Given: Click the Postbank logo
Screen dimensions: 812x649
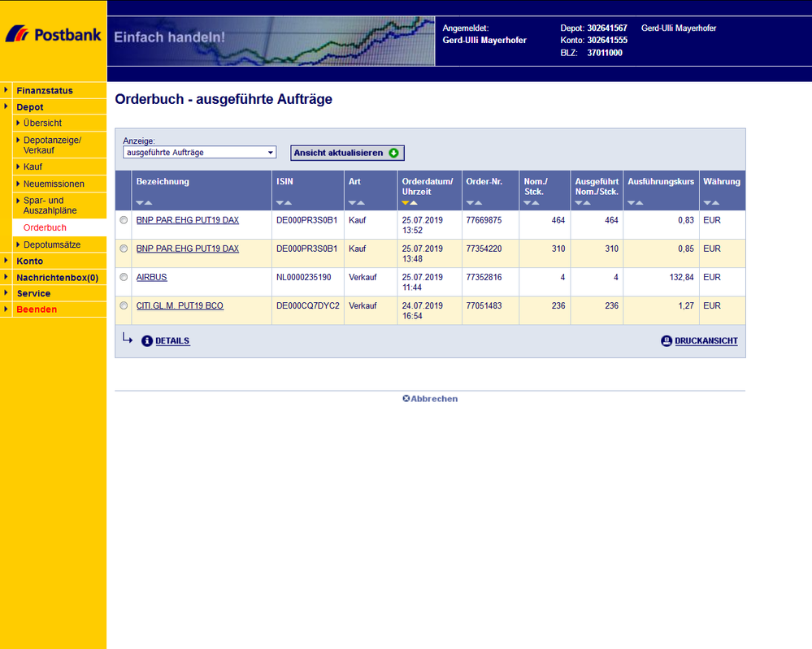Looking at the screenshot, I should [x=53, y=34].
